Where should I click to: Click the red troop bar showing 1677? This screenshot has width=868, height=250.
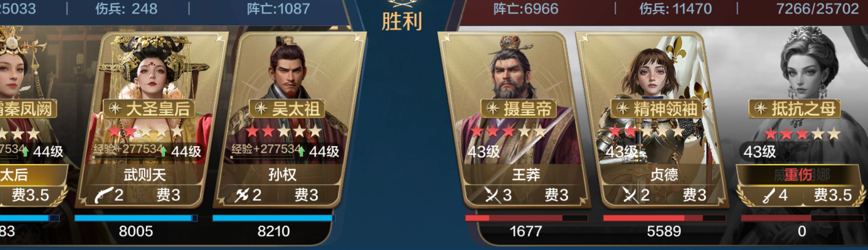pyautogui.click(x=526, y=217)
